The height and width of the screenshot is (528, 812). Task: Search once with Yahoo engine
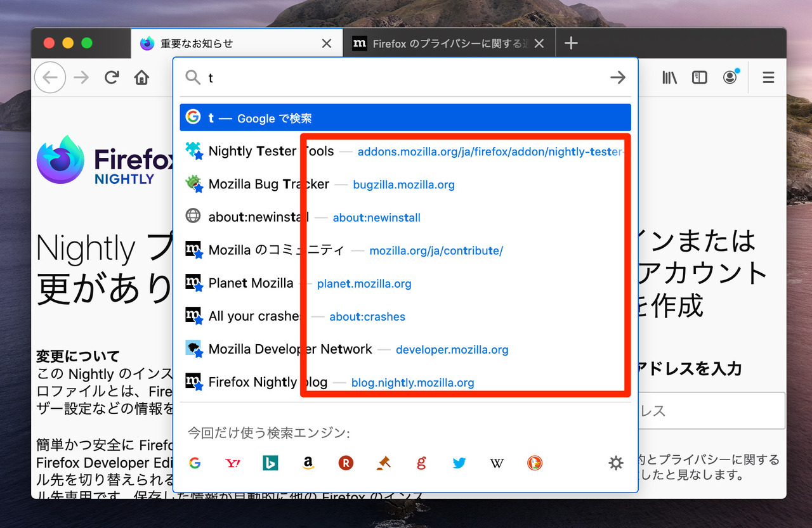233,463
